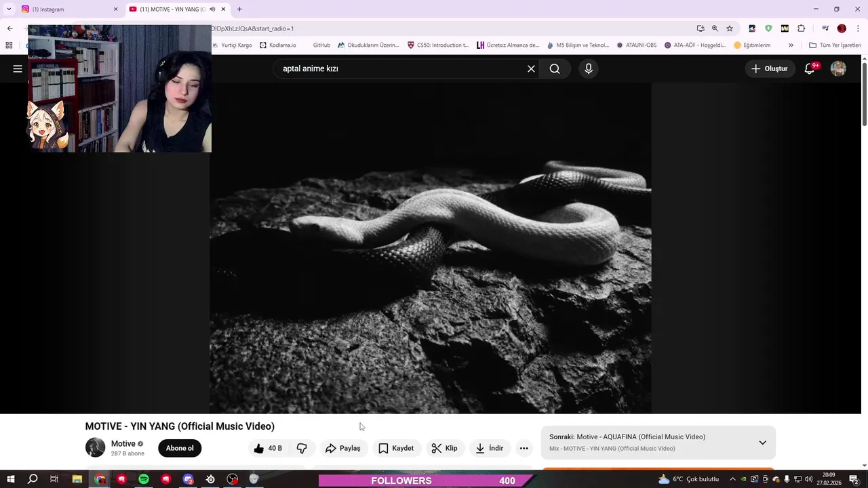Open Discord from the taskbar
Screen dimensions: 868x488
coord(188,479)
